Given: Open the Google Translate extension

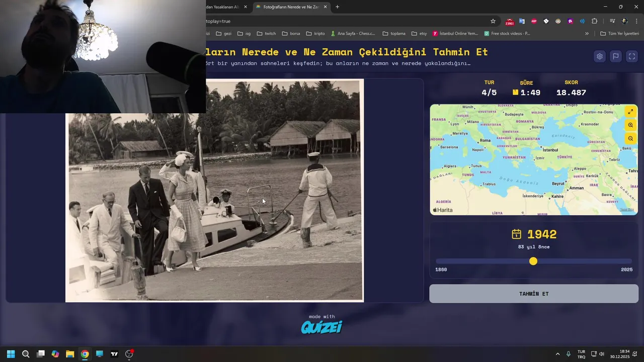Looking at the screenshot, I should pyautogui.click(x=522, y=21).
